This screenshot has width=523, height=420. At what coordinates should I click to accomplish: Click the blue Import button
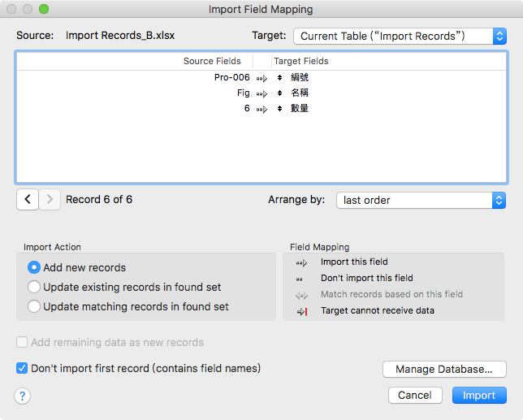pos(479,396)
